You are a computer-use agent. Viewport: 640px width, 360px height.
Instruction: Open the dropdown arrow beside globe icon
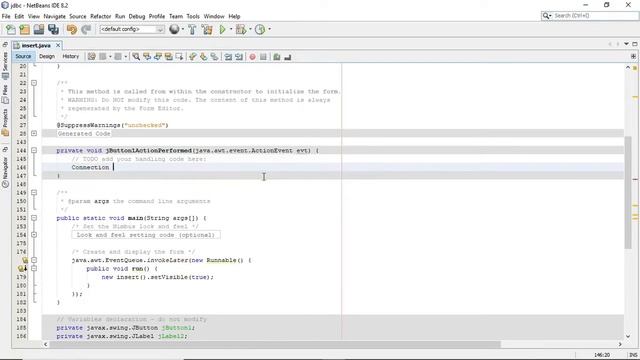[x=182, y=29]
